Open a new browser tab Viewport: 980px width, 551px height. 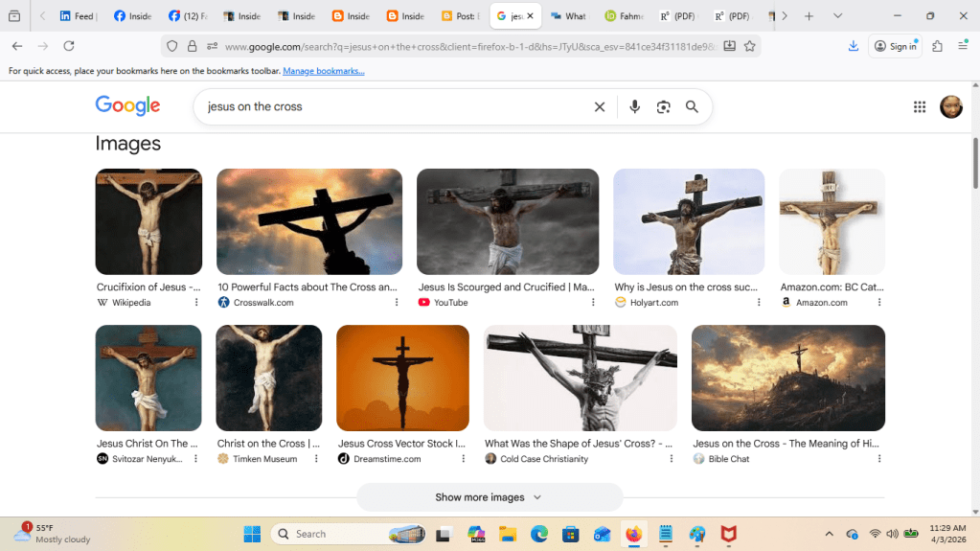(809, 15)
